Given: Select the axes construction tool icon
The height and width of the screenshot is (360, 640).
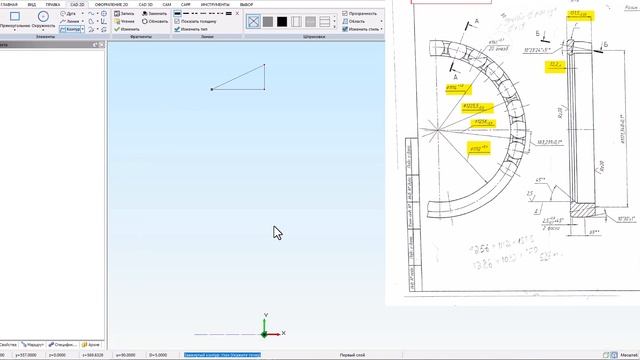Looking at the screenshot, I should click(104, 21).
